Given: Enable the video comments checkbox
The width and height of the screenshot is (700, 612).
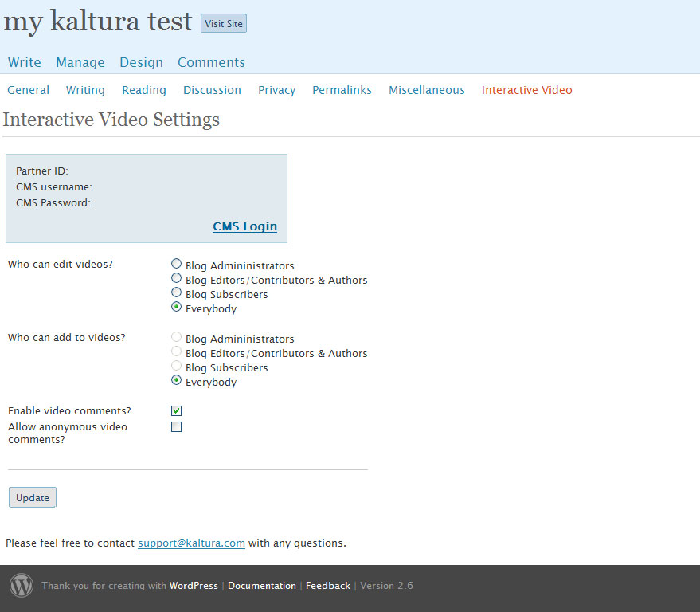Looking at the screenshot, I should click(x=176, y=410).
